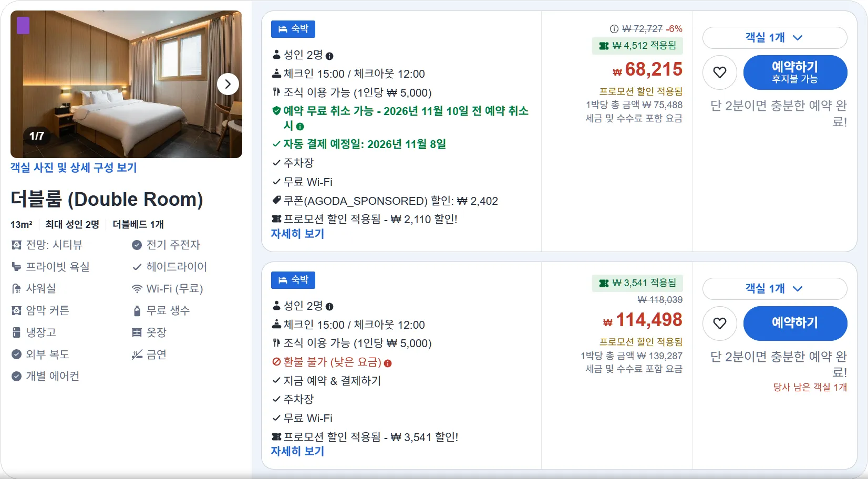Save second room offer with heart icon
The height and width of the screenshot is (480, 868).
(720, 324)
